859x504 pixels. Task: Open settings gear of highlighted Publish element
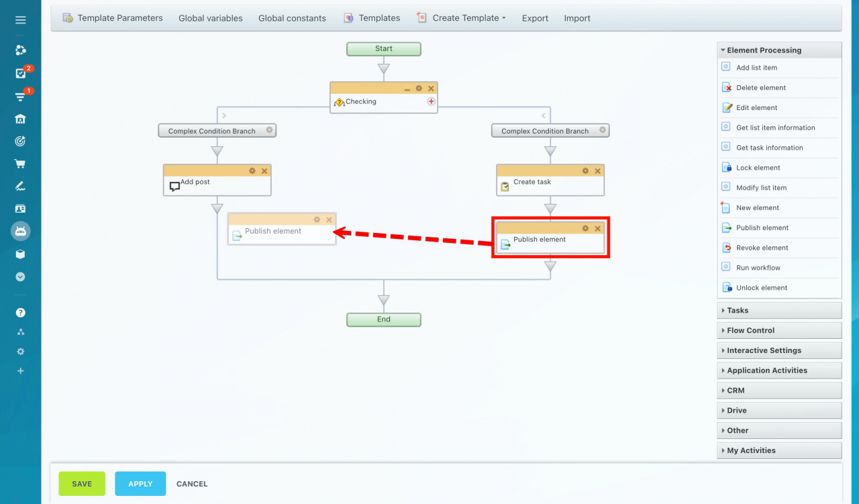(585, 228)
